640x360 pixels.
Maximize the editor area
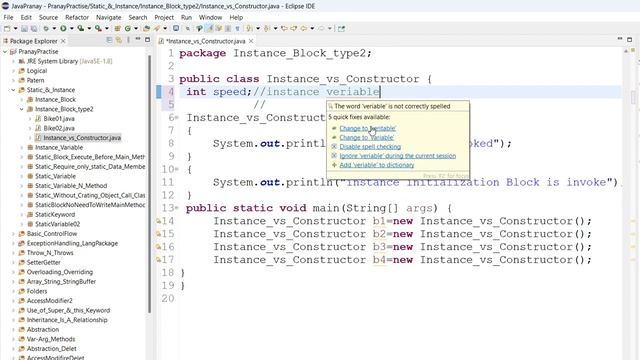point(629,39)
